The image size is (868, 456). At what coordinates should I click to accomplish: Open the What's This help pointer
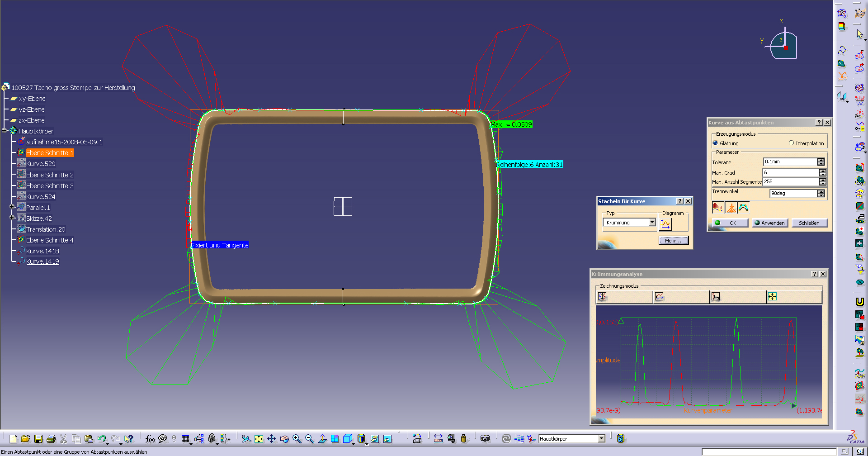tap(129, 439)
